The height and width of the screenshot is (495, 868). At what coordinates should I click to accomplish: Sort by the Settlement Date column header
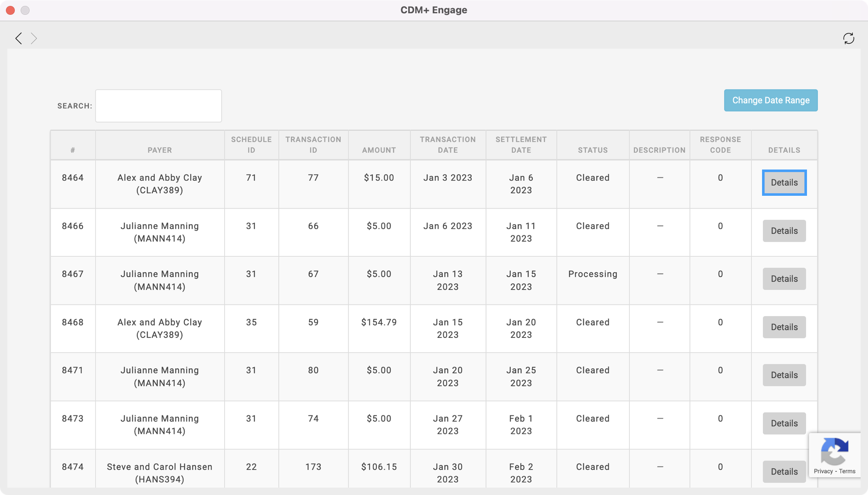point(521,145)
